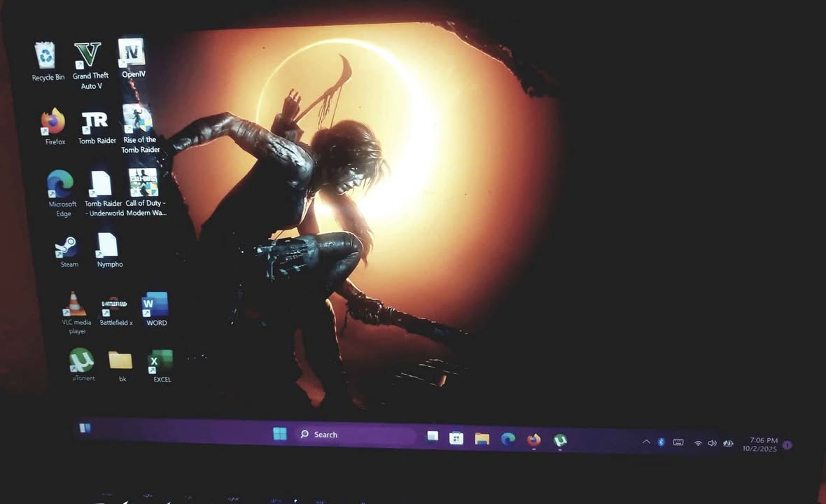The height and width of the screenshot is (504, 826).
Task: Open the Windows Start menu button
Action: point(280,434)
